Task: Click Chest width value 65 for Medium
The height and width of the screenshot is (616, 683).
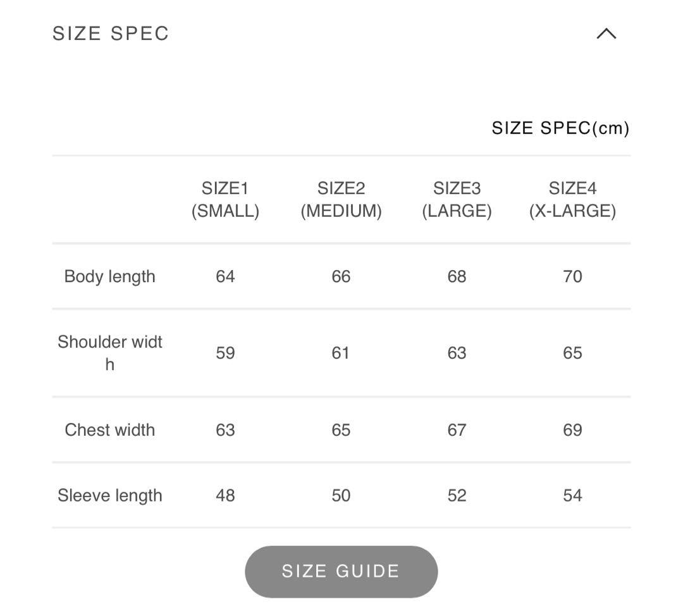Action: [x=341, y=430]
